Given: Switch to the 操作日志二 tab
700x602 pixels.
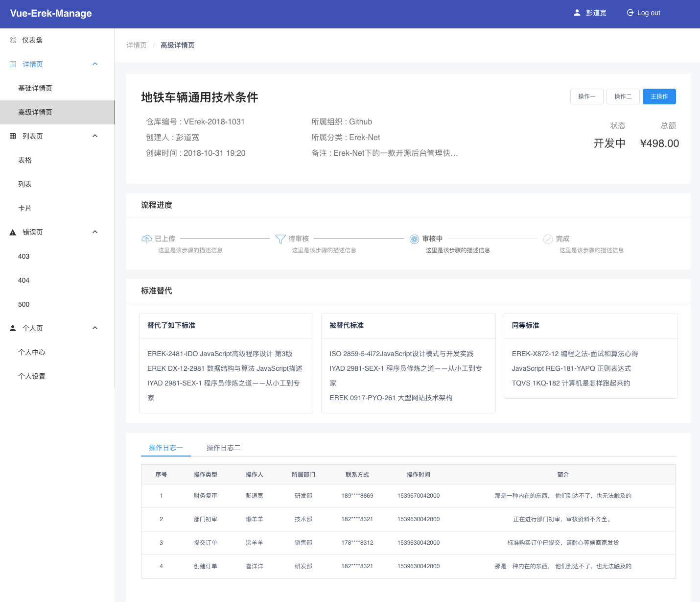Looking at the screenshot, I should pyautogui.click(x=224, y=448).
